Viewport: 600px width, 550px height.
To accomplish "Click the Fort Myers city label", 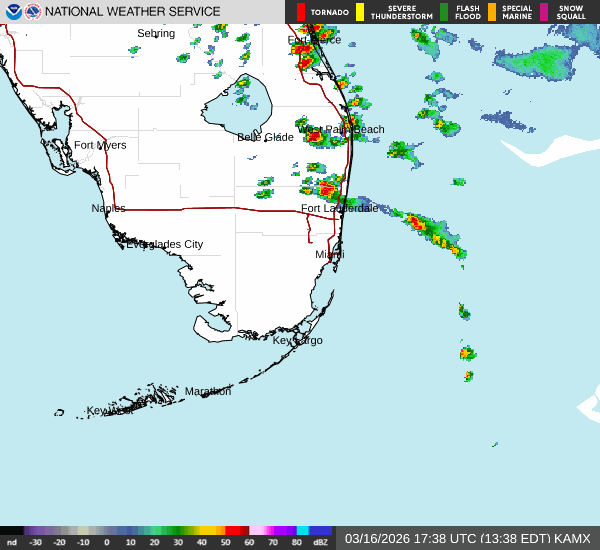I will click(x=100, y=145).
